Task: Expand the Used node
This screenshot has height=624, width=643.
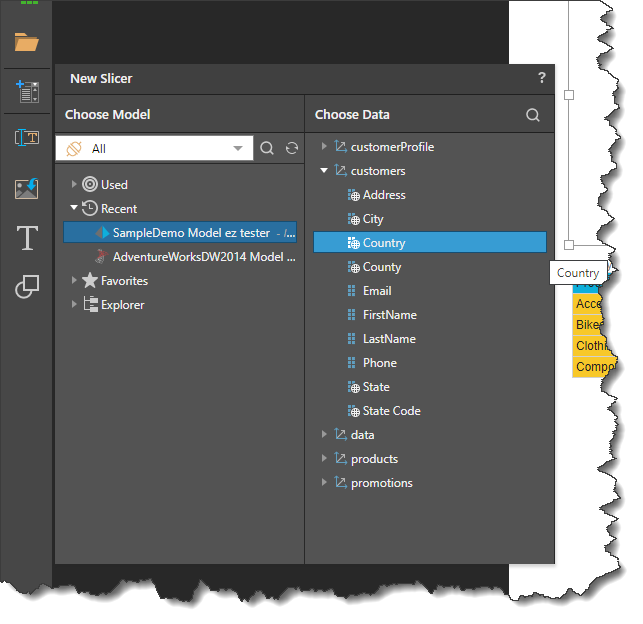Action: point(74,184)
